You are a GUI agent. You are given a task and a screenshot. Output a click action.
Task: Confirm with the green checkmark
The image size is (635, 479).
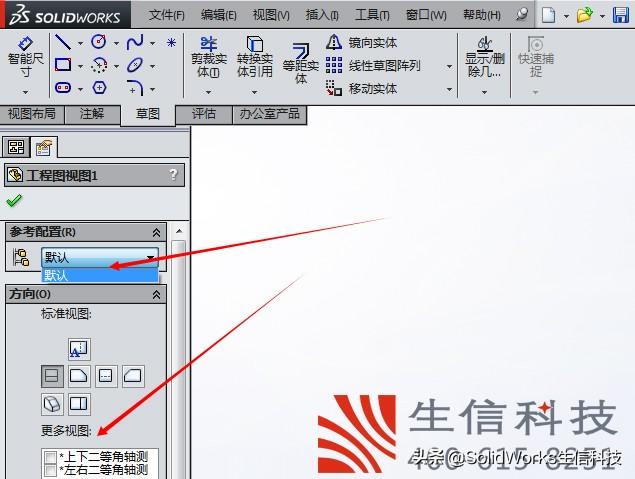point(14,200)
